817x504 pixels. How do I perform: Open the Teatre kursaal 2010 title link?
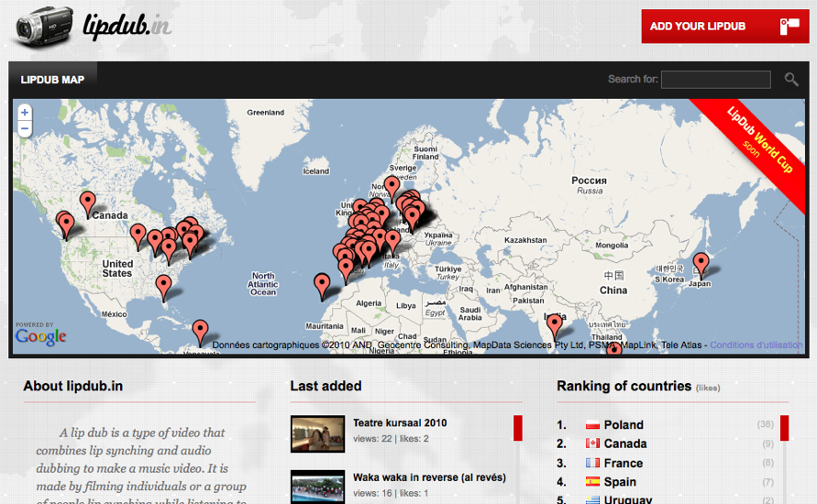(400, 422)
